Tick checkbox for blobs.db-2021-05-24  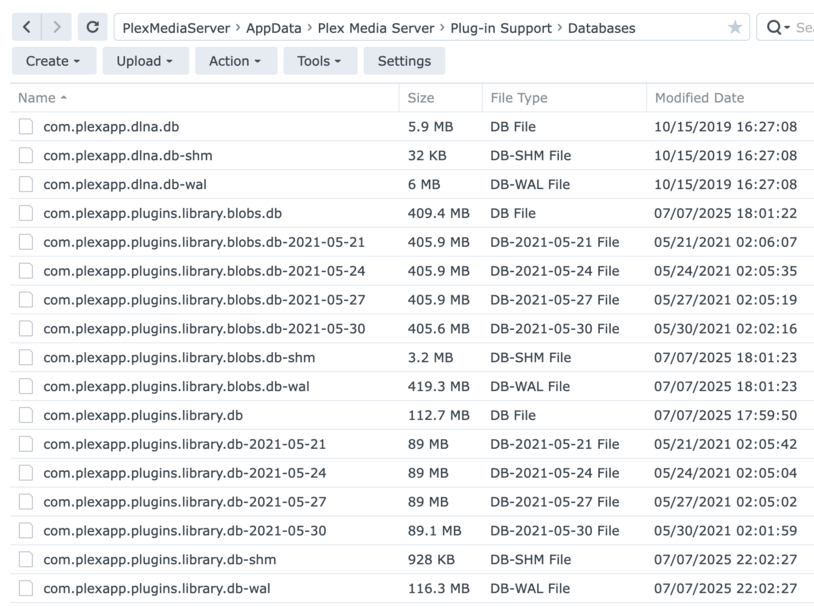pos(26,271)
